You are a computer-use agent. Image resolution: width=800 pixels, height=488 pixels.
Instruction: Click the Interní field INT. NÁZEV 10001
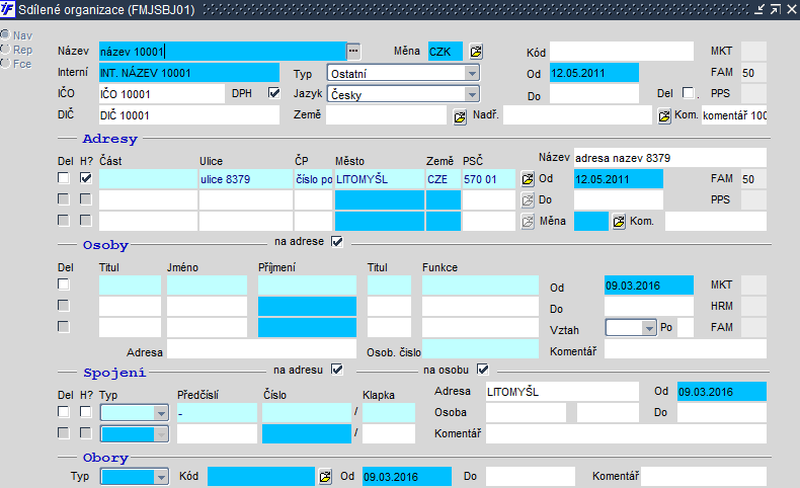189,73
